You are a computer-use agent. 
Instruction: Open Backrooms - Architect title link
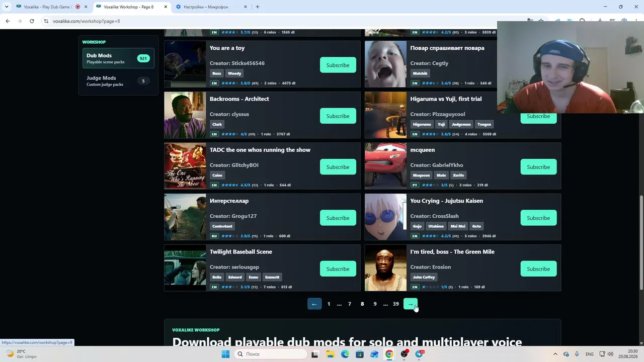coord(239,99)
